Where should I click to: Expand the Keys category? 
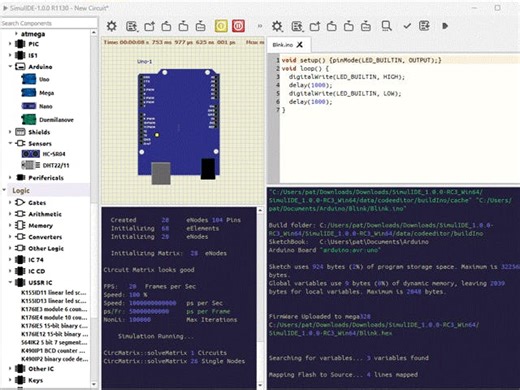coord(10,380)
